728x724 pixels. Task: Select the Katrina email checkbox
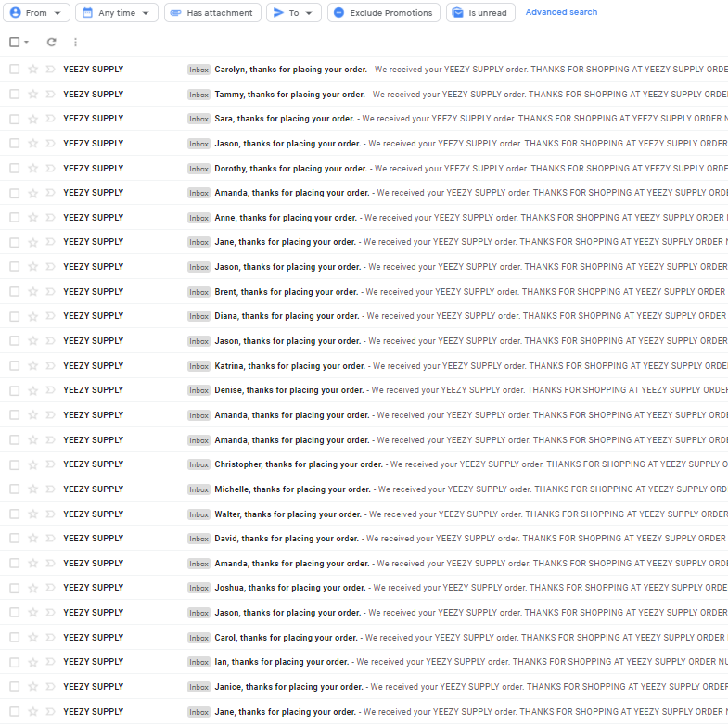pos(15,366)
